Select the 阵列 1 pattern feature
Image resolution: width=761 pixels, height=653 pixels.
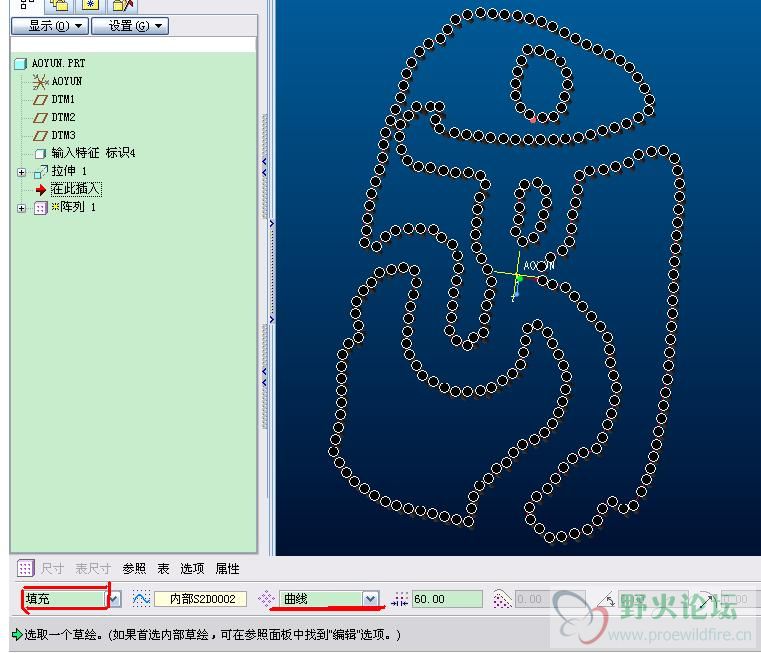coord(65,208)
